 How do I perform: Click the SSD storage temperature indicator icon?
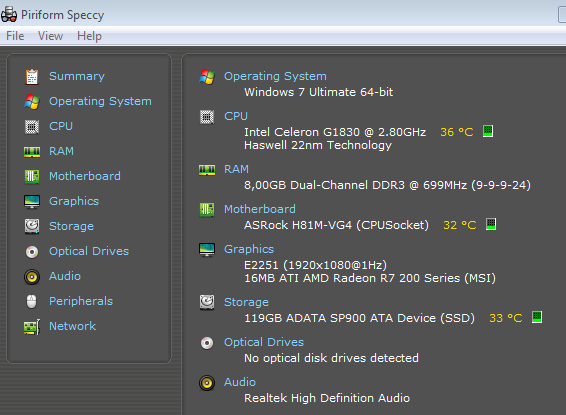(x=537, y=317)
